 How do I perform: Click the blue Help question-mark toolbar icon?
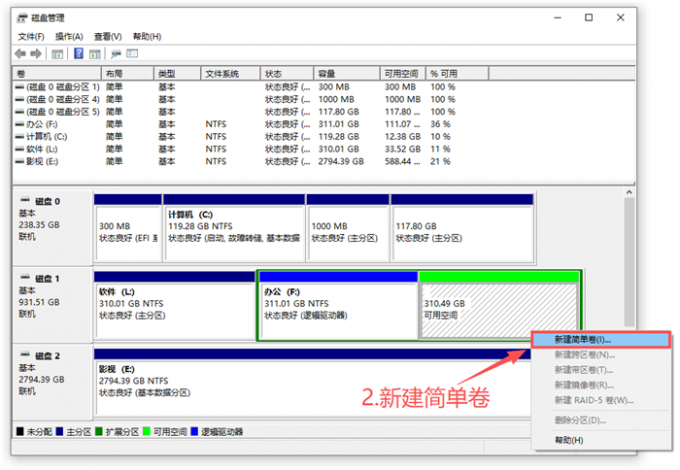coord(79,53)
